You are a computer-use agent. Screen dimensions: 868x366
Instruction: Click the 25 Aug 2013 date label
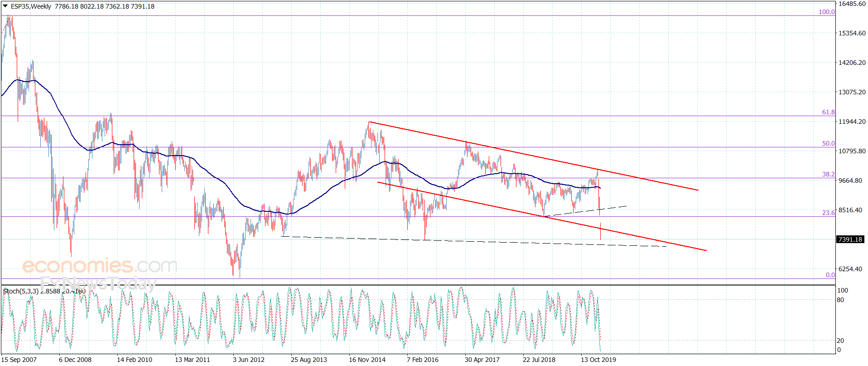pos(309,360)
